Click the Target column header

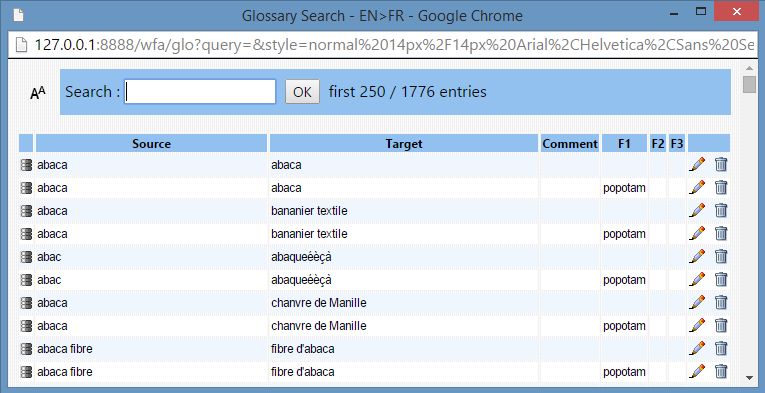(x=404, y=143)
